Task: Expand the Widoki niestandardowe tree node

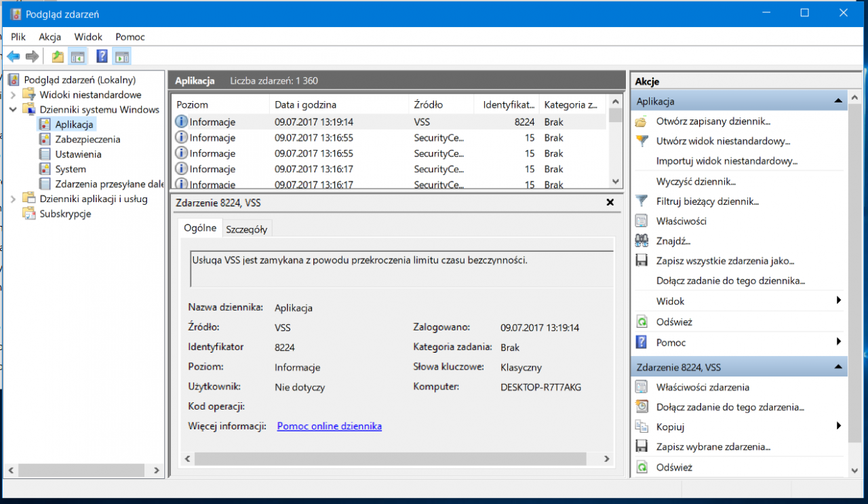Action: (x=13, y=95)
